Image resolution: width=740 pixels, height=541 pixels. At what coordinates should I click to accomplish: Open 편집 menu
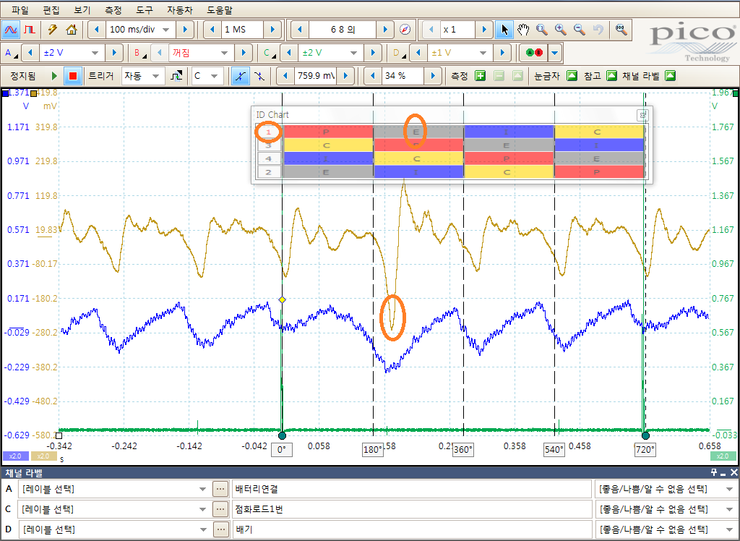coord(51,10)
